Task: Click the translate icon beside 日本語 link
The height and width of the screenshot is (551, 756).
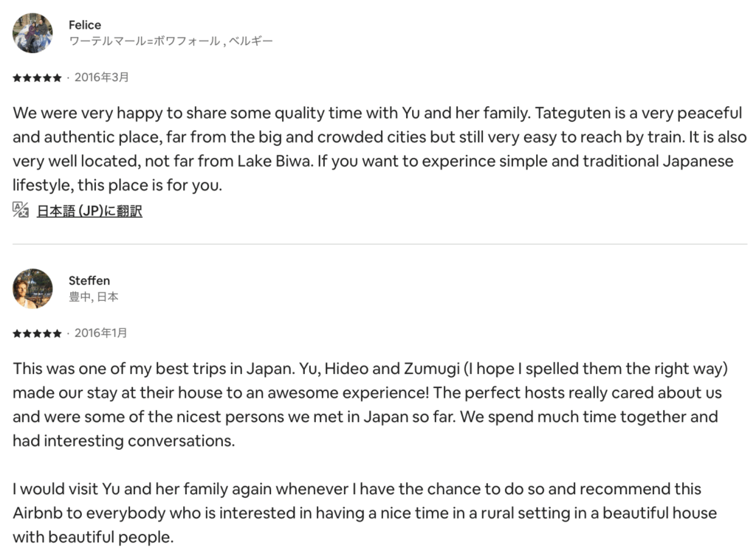Action: (x=21, y=209)
